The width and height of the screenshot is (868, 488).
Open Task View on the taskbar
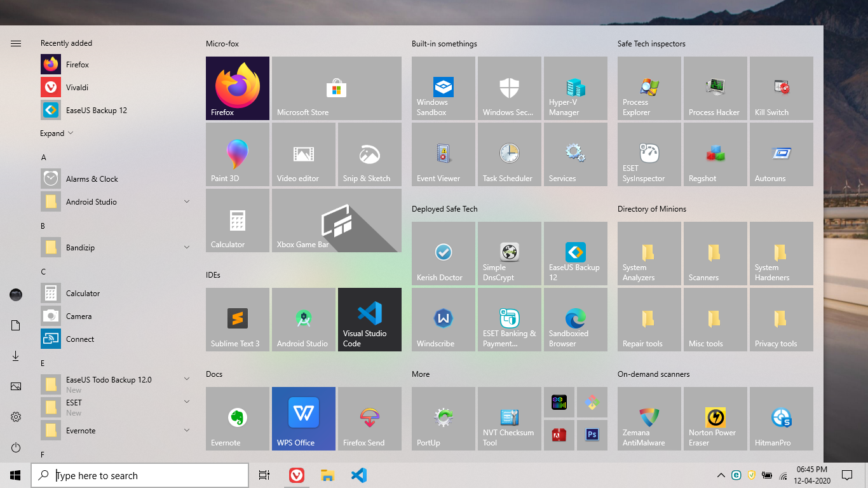pos(264,475)
